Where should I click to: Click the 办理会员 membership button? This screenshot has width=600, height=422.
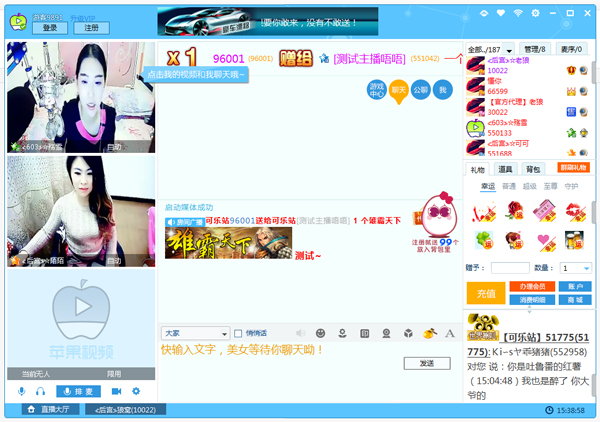click(x=532, y=287)
